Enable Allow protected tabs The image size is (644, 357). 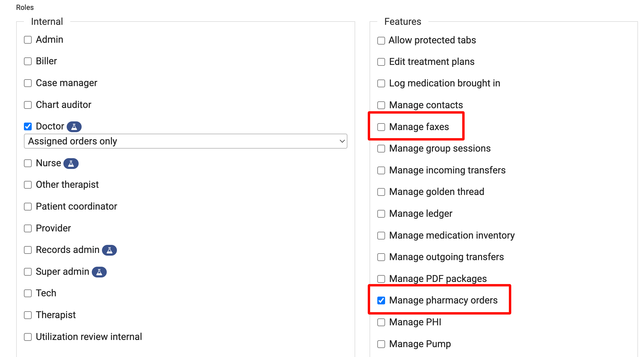point(381,40)
